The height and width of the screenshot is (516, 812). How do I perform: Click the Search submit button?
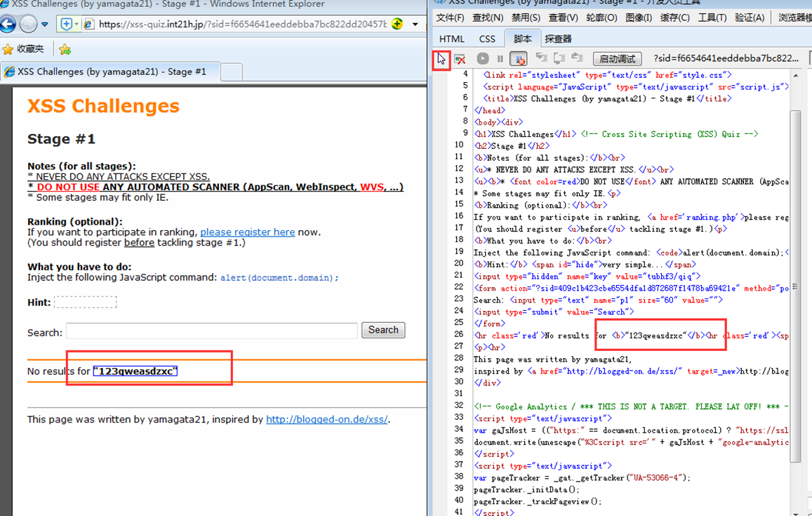pos(383,330)
